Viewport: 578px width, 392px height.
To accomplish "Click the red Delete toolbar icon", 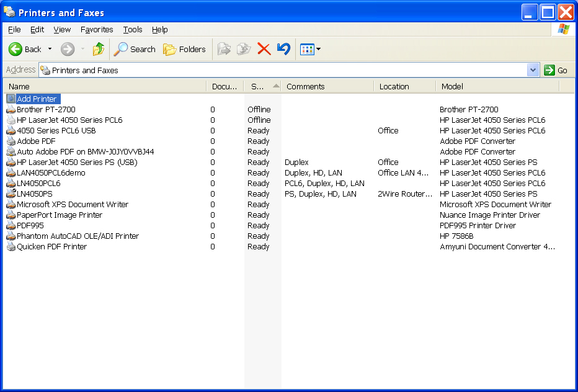I will tap(264, 49).
